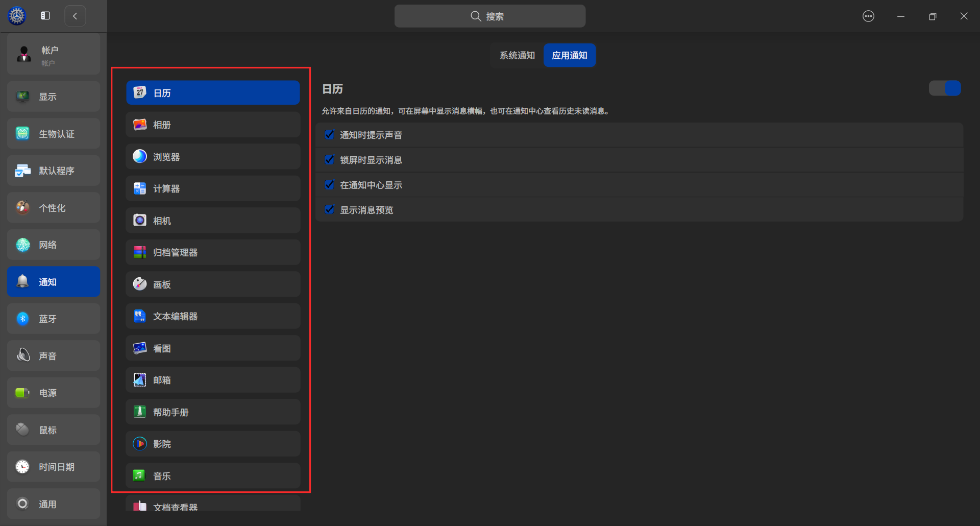This screenshot has height=526, width=980.
Task: Select 相机 in the app notification list
Action: point(212,220)
